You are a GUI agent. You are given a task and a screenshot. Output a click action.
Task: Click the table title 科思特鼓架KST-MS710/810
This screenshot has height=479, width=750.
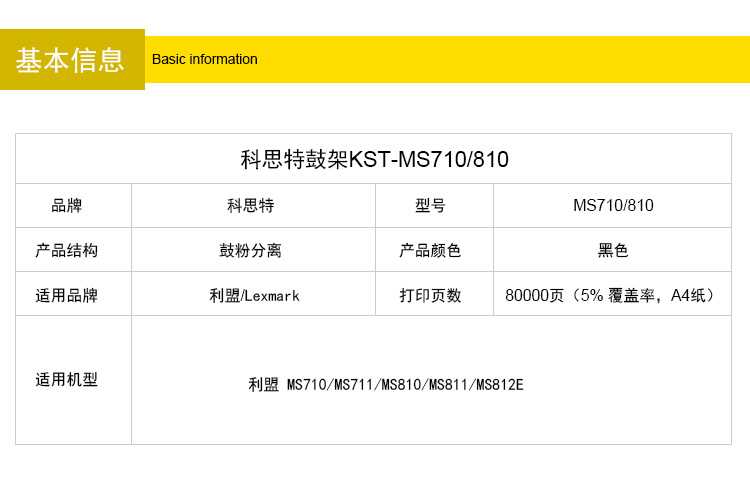pyautogui.click(x=375, y=159)
